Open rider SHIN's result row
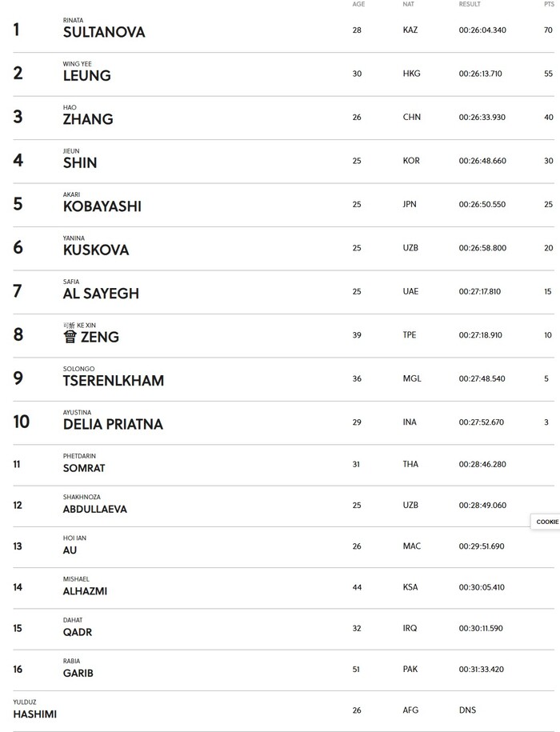The image size is (560, 732). click(283, 161)
